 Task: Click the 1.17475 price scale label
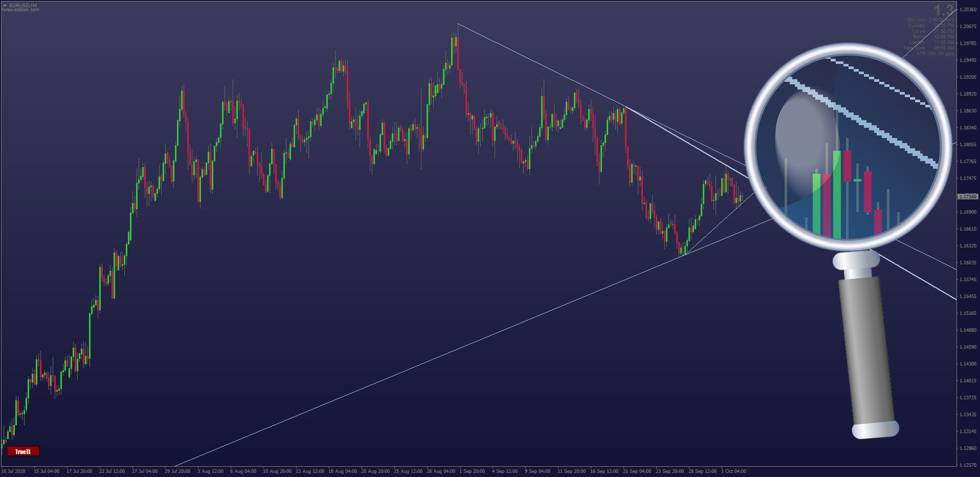coord(968,178)
